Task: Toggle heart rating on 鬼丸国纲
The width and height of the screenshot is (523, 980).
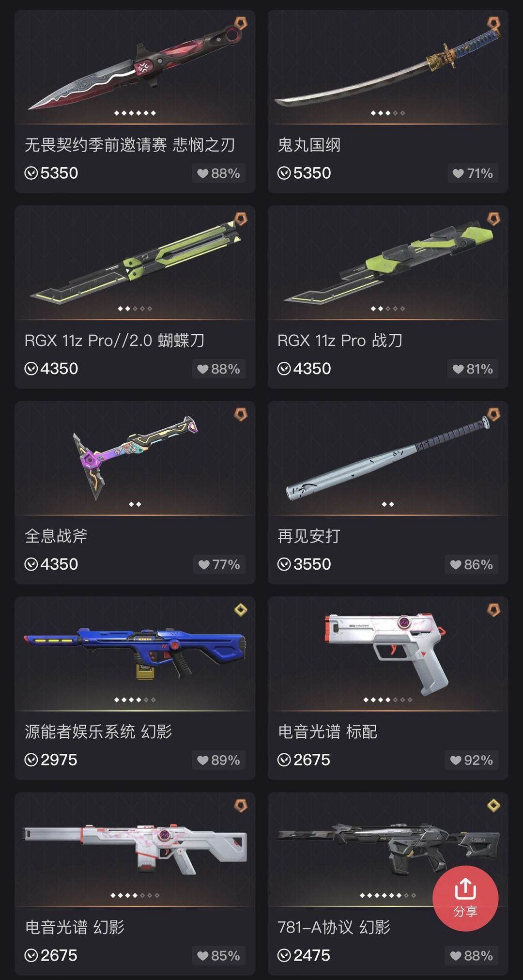Action: [472, 173]
